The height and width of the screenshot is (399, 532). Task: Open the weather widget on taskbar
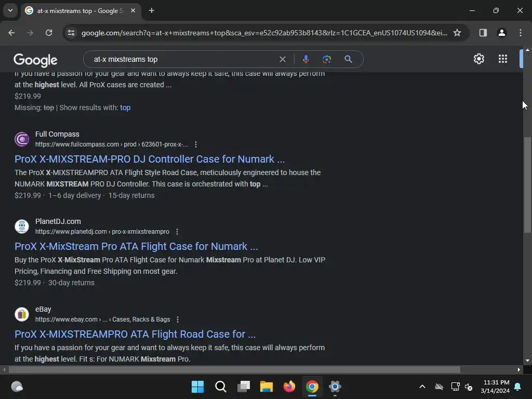coord(17,387)
